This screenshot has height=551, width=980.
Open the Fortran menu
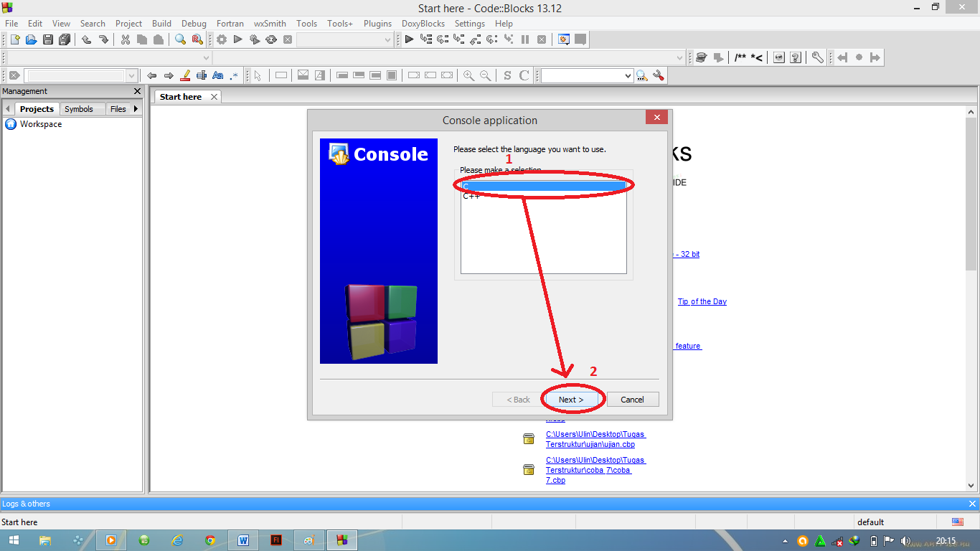[x=230, y=24]
